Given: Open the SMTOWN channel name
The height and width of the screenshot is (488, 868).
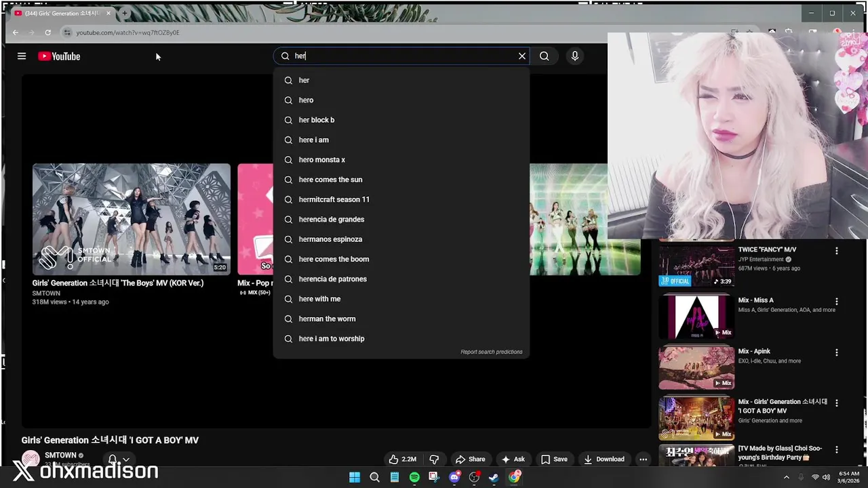Looking at the screenshot, I should 60,455.
